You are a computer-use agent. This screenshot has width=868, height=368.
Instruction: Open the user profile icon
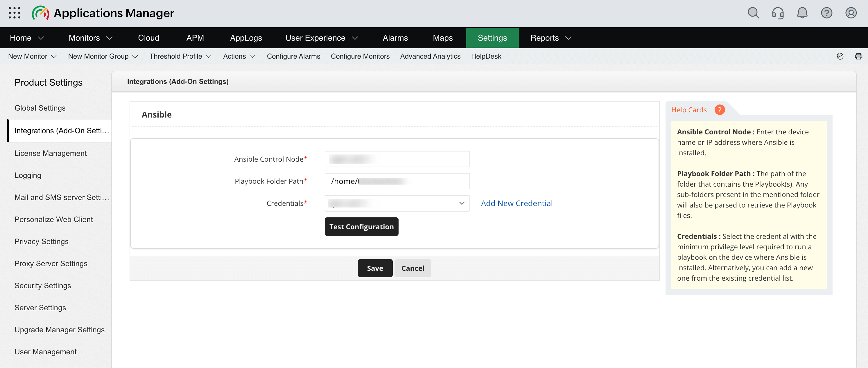(851, 13)
